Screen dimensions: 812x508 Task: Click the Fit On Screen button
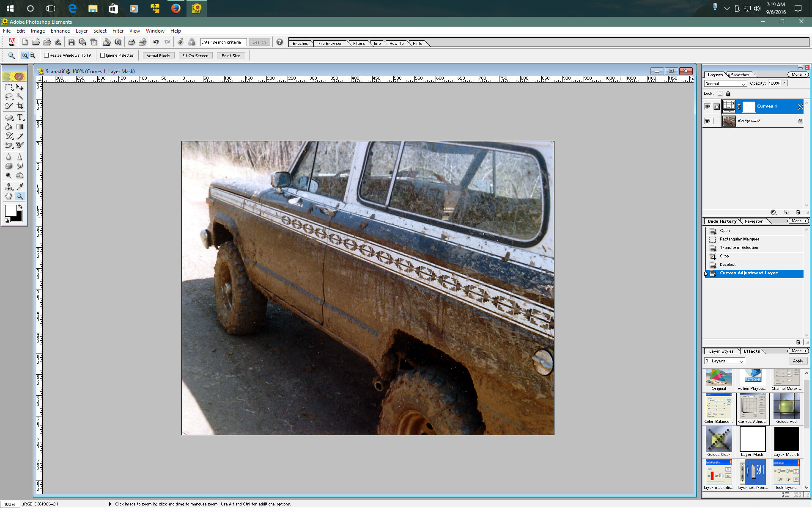click(x=195, y=55)
